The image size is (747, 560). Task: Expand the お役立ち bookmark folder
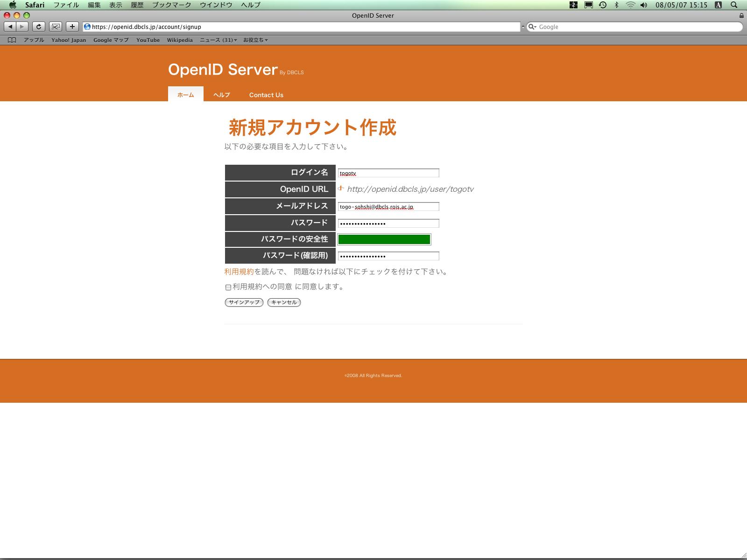point(255,40)
